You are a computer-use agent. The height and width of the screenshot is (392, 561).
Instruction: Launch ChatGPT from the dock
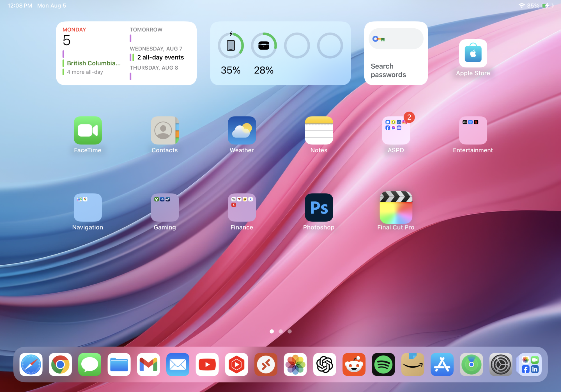[x=325, y=365]
